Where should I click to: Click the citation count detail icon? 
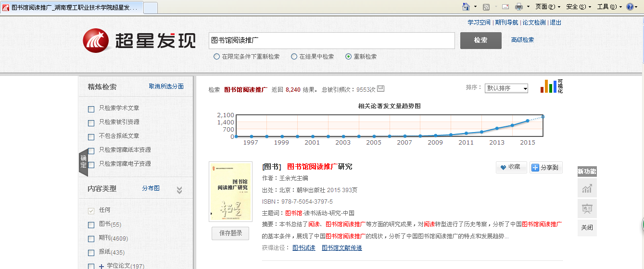[380, 89]
